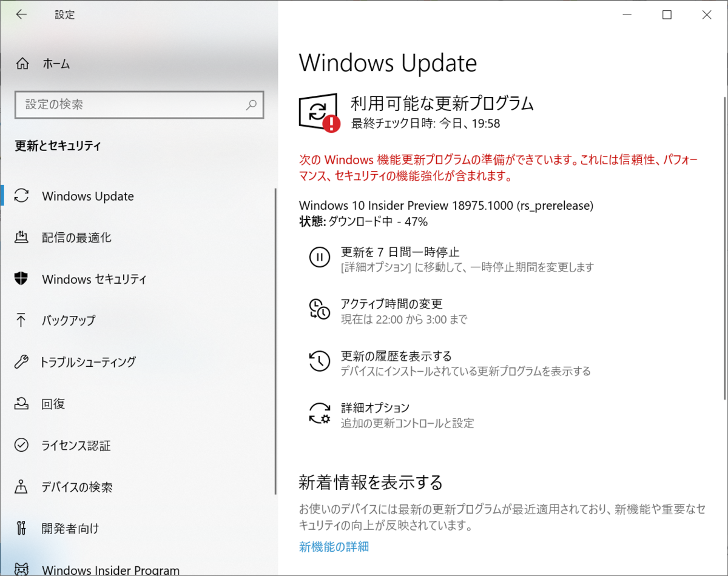This screenshot has width=728, height=576.
Task: Click the sync arrows icon beside Windows Update
Action: click(21, 196)
